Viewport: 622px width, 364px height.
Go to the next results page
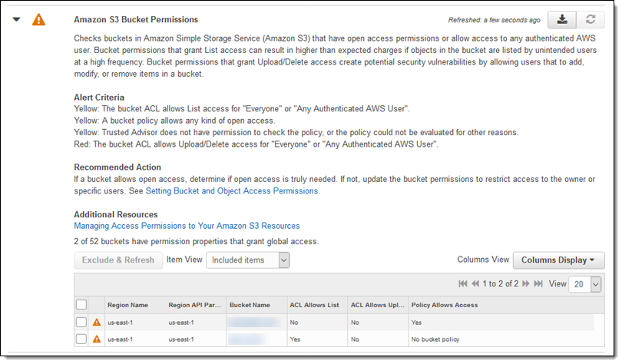pyautogui.click(x=526, y=284)
